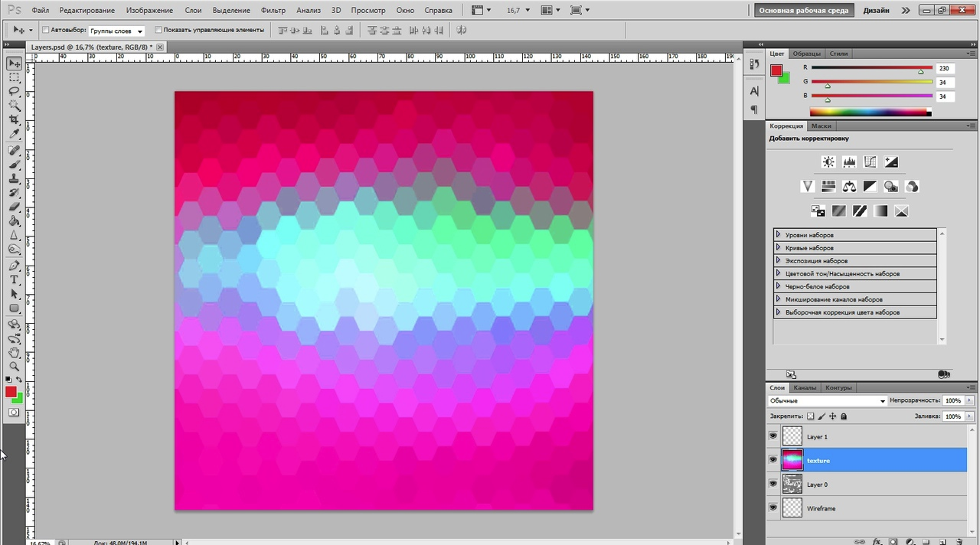Click the foreground color swatch in toolbox

pos(11,392)
